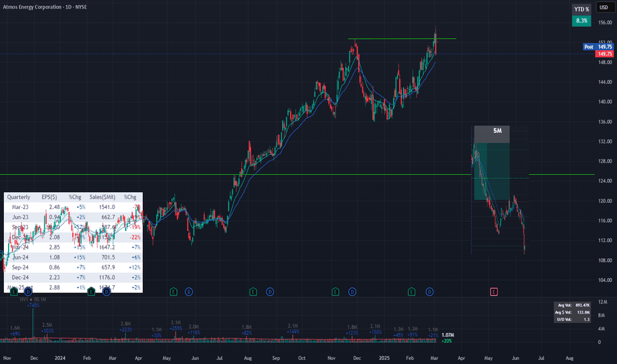Select the red 149.75 last price label
This screenshot has height=364, width=617.
click(x=605, y=54)
